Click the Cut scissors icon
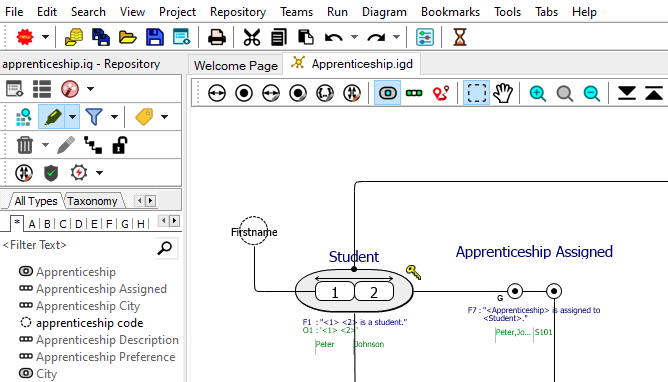The width and height of the screenshot is (668, 382). click(x=252, y=37)
